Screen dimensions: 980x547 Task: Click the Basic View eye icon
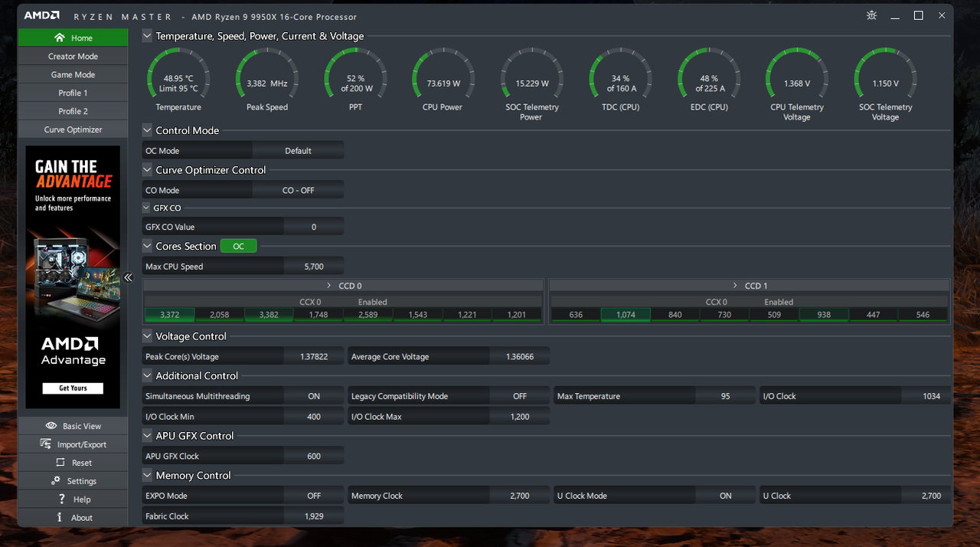coord(51,426)
